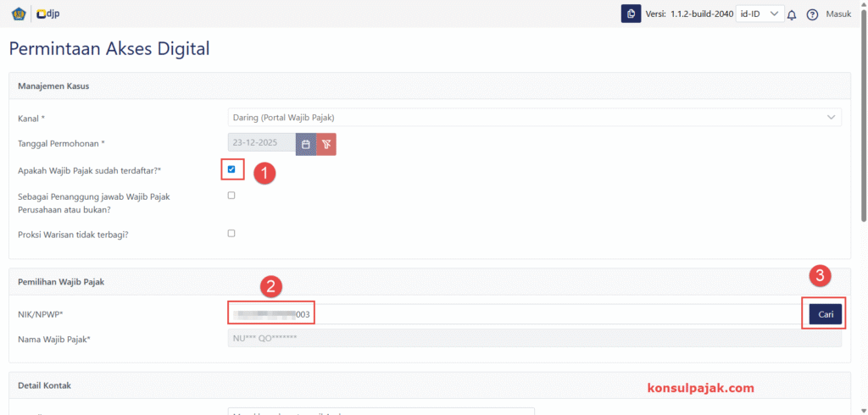Click the Tanggal Permohonan date field
The width and height of the screenshot is (868, 415).
click(x=261, y=144)
